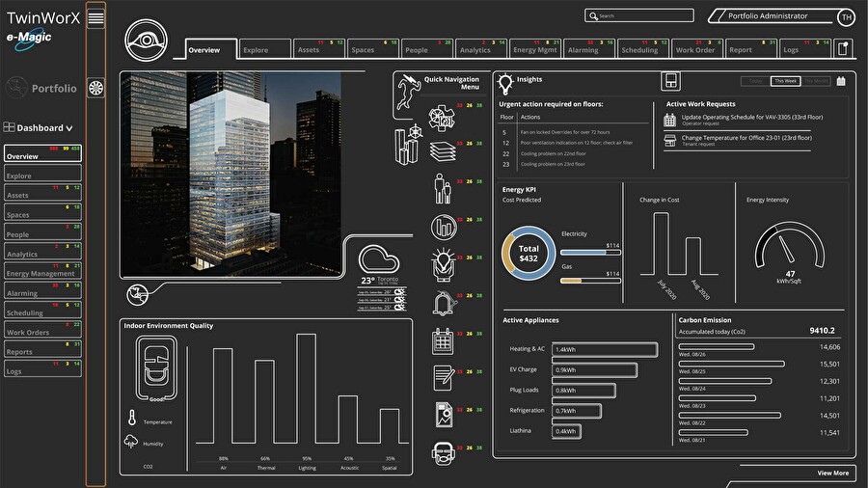Image resolution: width=868 pixels, height=488 pixels.
Task: Switch to the Explore tab
Action: pyautogui.click(x=264, y=48)
